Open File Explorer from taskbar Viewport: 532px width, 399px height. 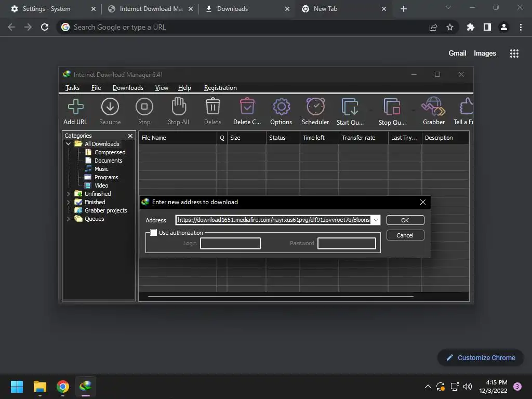tap(39, 387)
